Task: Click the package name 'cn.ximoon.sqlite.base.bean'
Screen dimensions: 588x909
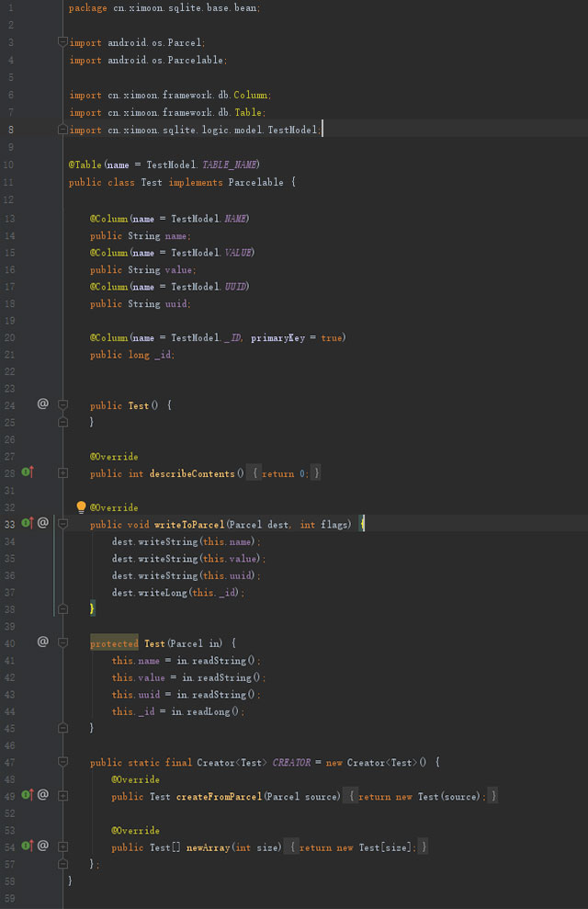Action: 186,8
